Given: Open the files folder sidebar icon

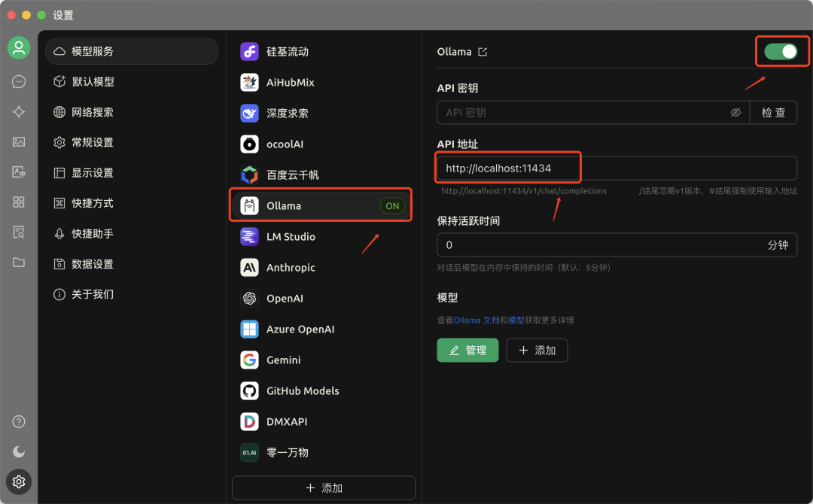Looking at the screenshot, I should [19, 262].
